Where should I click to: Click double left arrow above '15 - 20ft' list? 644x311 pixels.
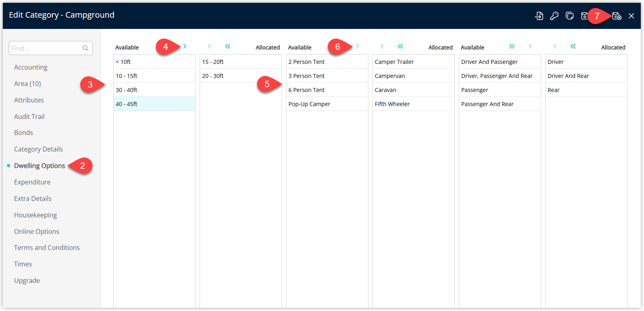(x=228, y=46)
